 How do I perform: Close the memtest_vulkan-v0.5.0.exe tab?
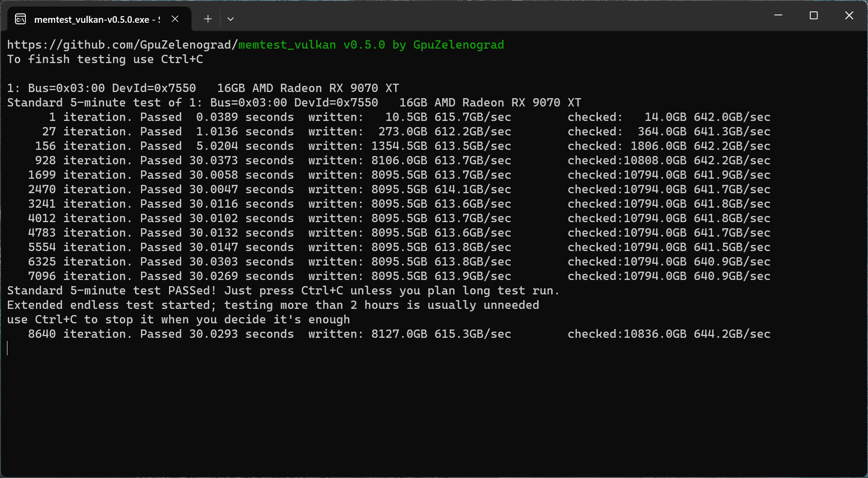click(175, 19)
